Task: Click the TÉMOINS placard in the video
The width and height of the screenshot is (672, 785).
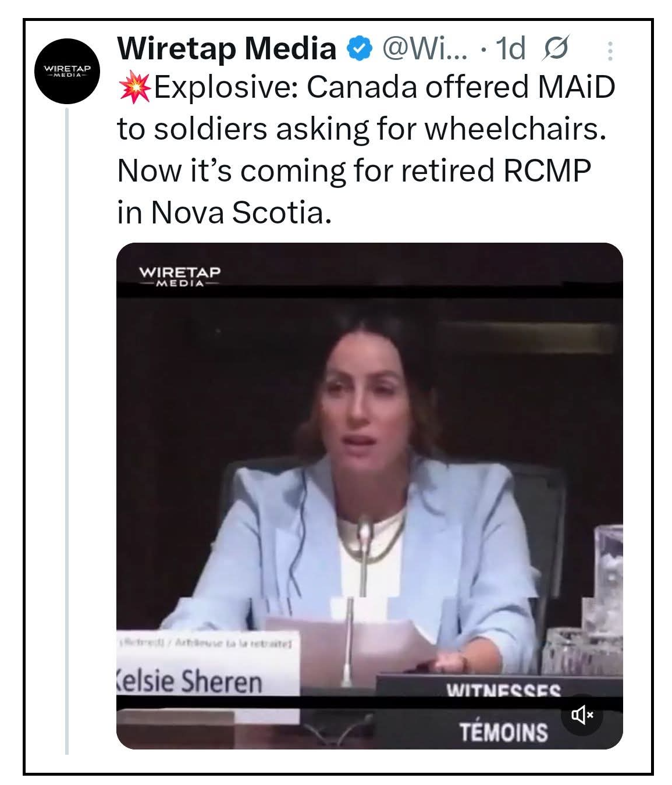Action: click(503, 732)
